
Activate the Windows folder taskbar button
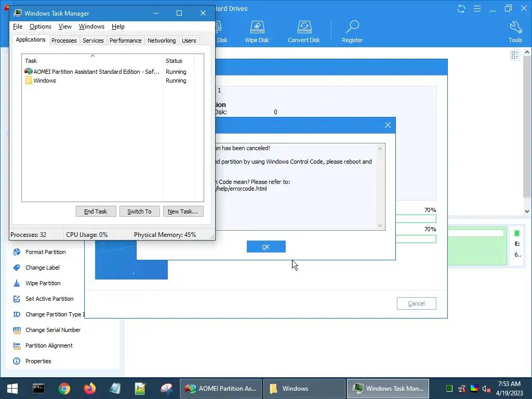(x=304, y=389)
